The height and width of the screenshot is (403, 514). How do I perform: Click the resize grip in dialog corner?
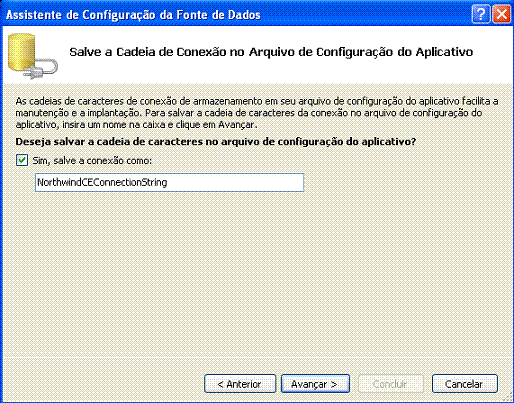[507, 396]
